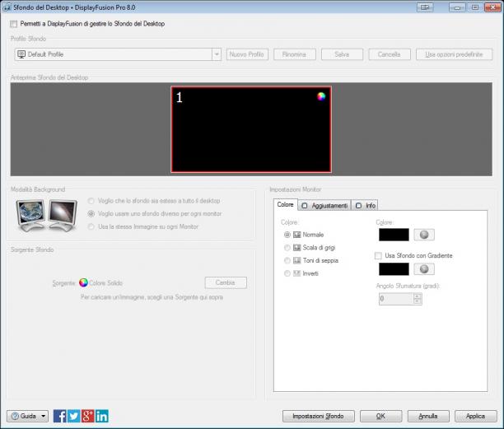Image resolution: width=504 pixels, height=429 pixels.
Task: Click the Applica button
Action: 476,416
